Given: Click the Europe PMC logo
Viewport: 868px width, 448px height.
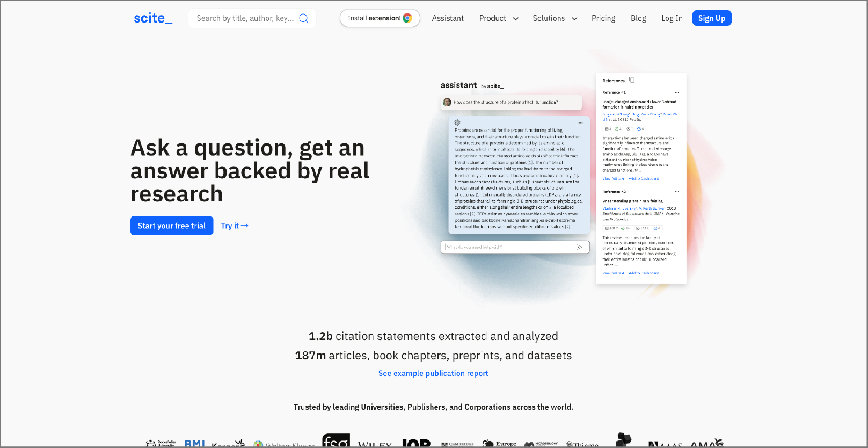Looking at the screenshot, I should 499,444.
